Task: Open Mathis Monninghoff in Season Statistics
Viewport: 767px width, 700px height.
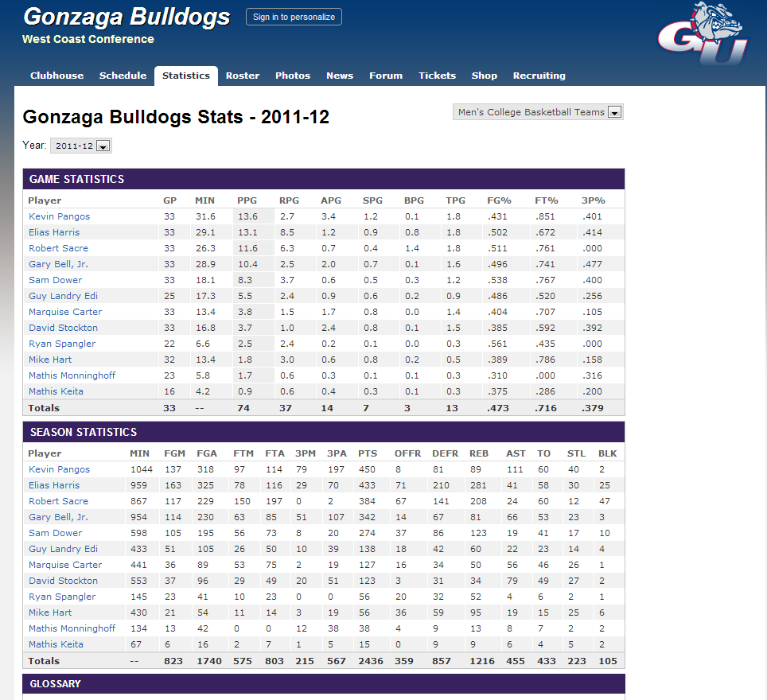Action: pos(72,628)
